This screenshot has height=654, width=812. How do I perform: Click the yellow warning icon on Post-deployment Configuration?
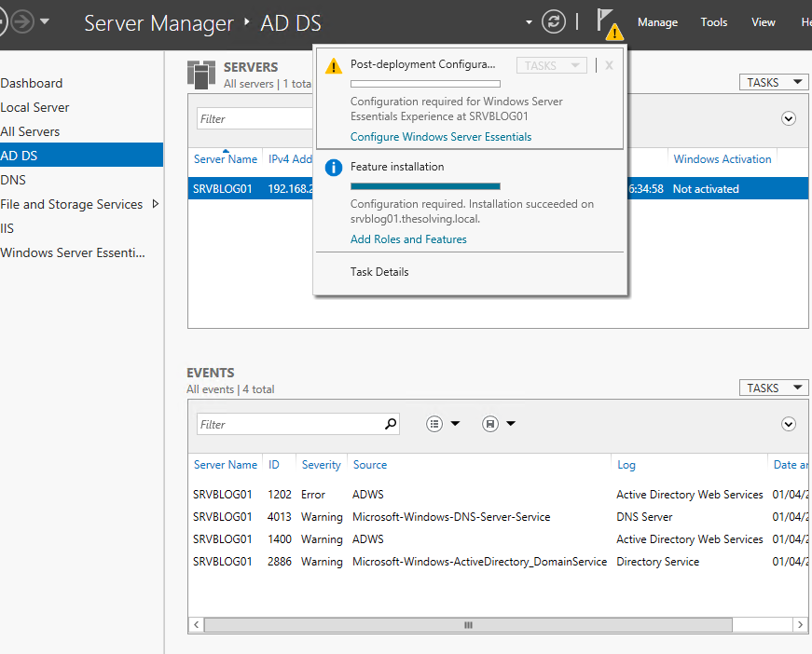tap(333, 65)
